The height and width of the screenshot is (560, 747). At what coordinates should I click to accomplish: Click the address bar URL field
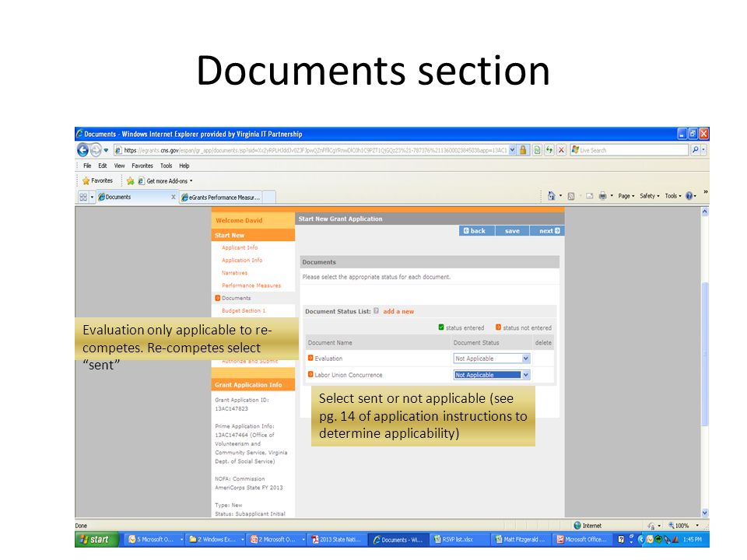[310, 150]
